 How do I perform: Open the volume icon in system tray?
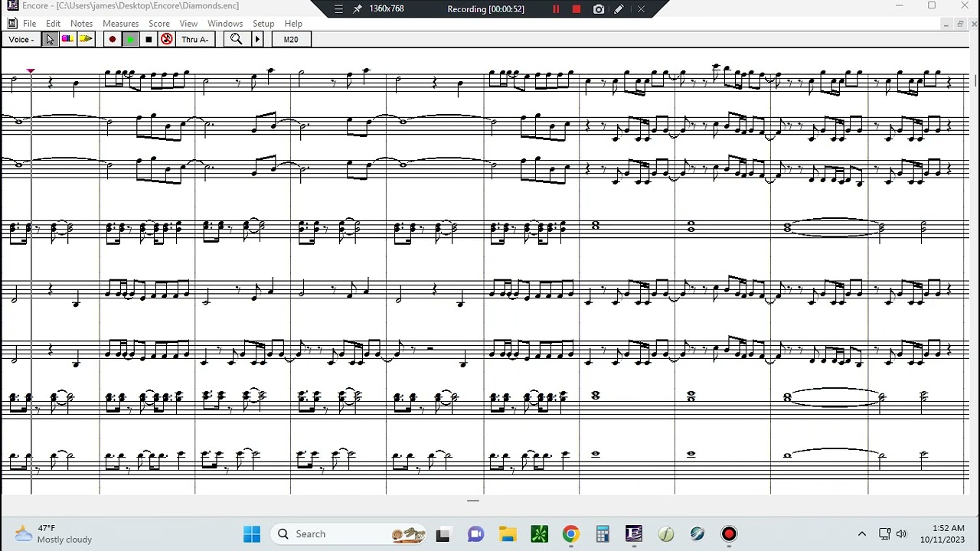coord(901,533)
